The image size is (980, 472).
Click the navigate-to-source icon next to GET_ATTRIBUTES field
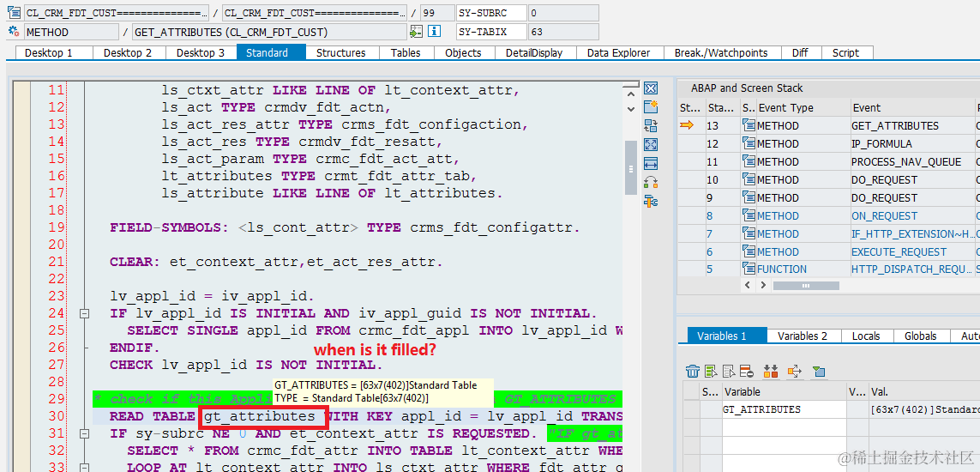point(416,32)
